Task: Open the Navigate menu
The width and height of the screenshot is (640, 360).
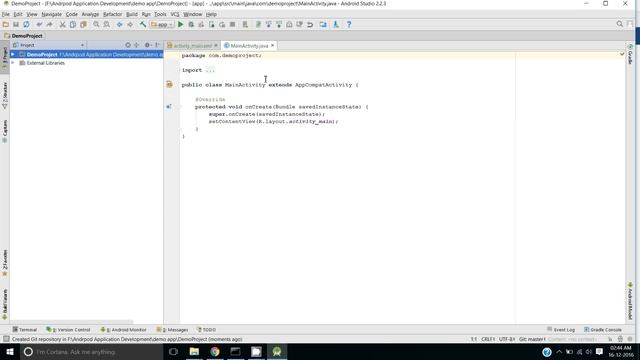Action: click(51, 14)
